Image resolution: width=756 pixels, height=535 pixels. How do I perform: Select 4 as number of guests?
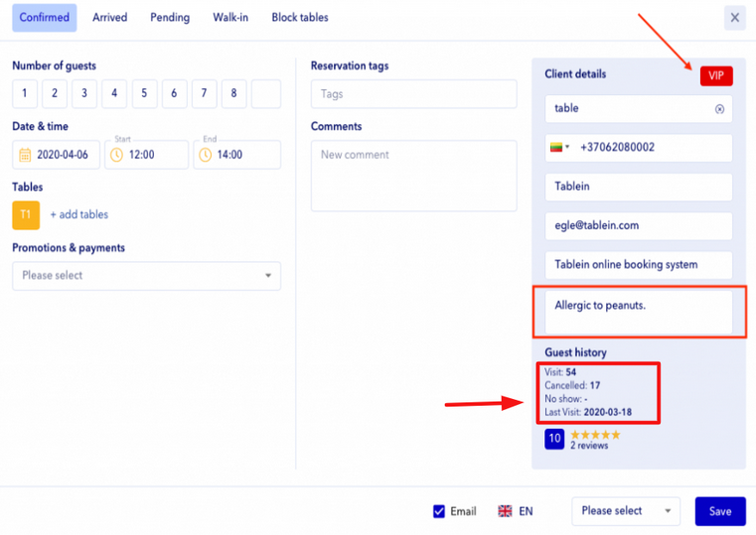tap(115, 94)
